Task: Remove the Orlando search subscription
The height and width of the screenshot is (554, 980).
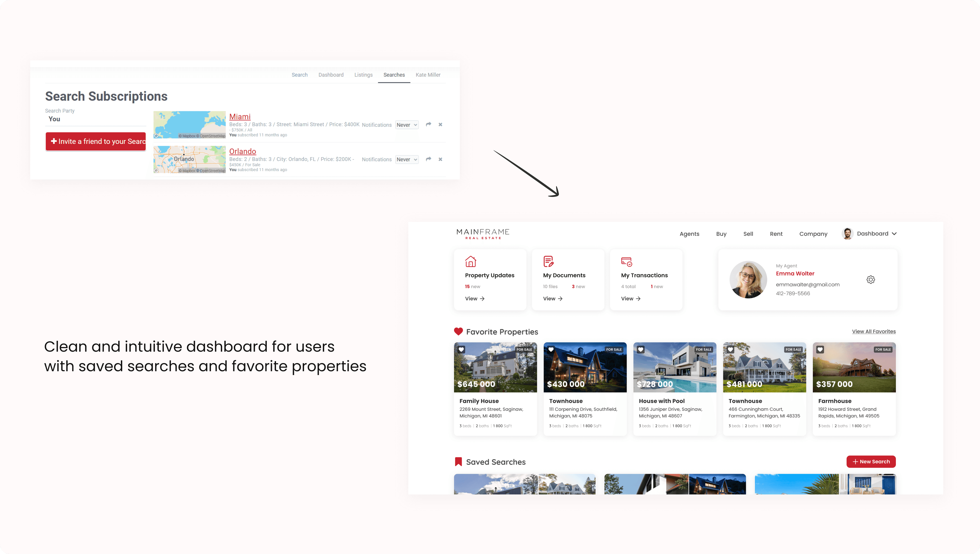Action: [x=440, y=159]
